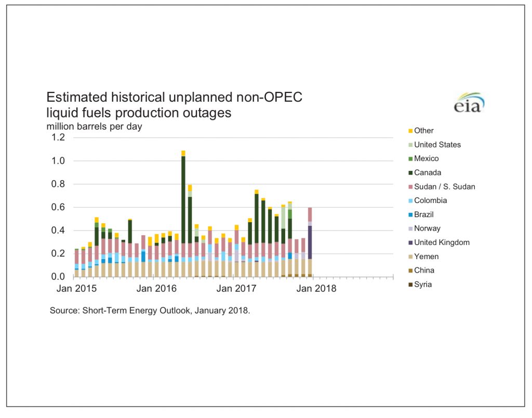Viewport: 532px width, 418px height.
Task: Click the light blue Colombia legend swatch
Action: coord(410,201)
